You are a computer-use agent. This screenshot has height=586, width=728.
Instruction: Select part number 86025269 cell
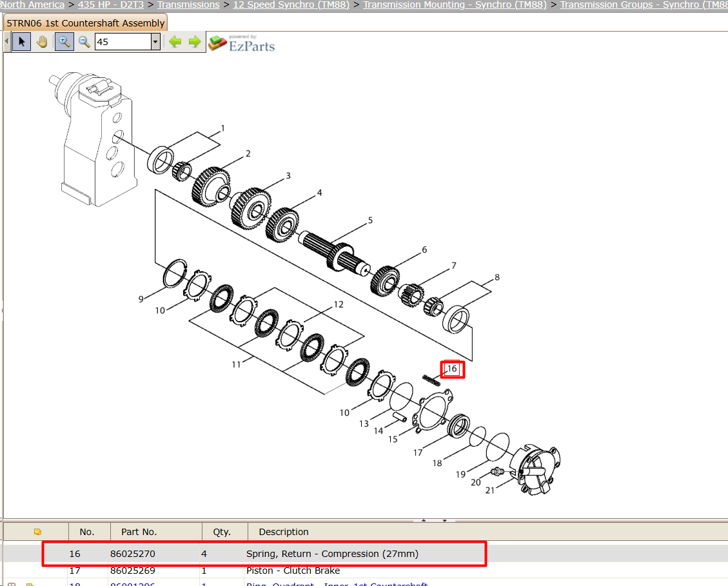click(x=133, y=571)
